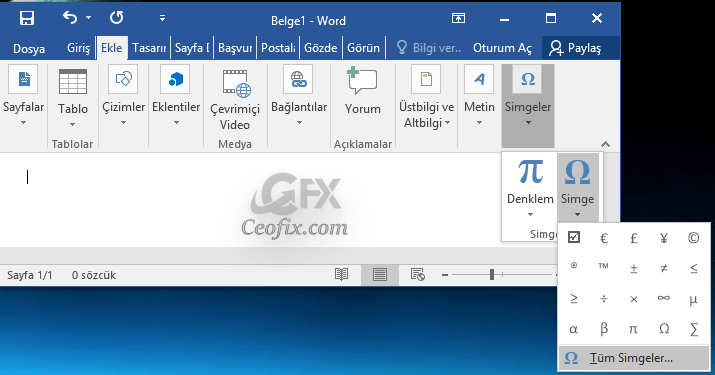Screen dimensions: 715x375
Task: Insert the multiplication × symbol
Action: tap(634, 299)
